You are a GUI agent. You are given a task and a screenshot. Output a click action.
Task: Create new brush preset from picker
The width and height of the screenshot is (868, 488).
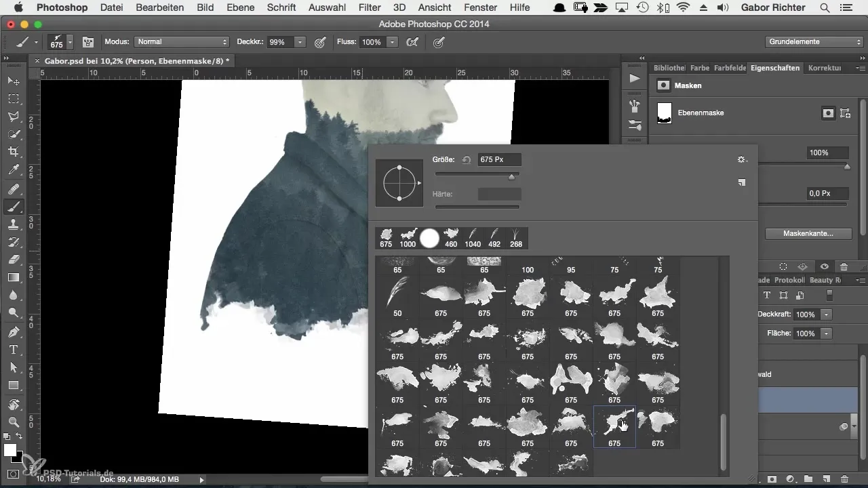(x=741, y=182)
